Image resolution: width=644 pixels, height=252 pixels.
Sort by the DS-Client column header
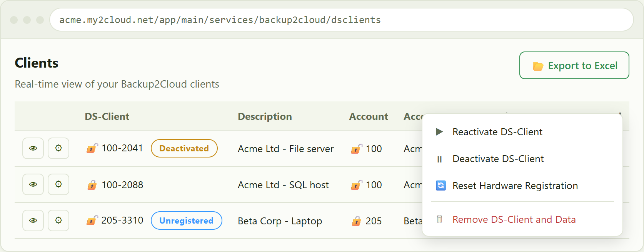(x=107, y=116)
